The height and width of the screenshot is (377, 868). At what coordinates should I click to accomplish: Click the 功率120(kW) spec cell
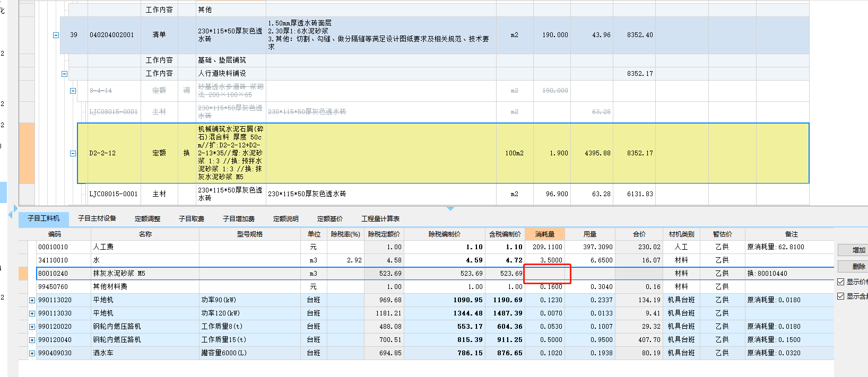point(250,313)
